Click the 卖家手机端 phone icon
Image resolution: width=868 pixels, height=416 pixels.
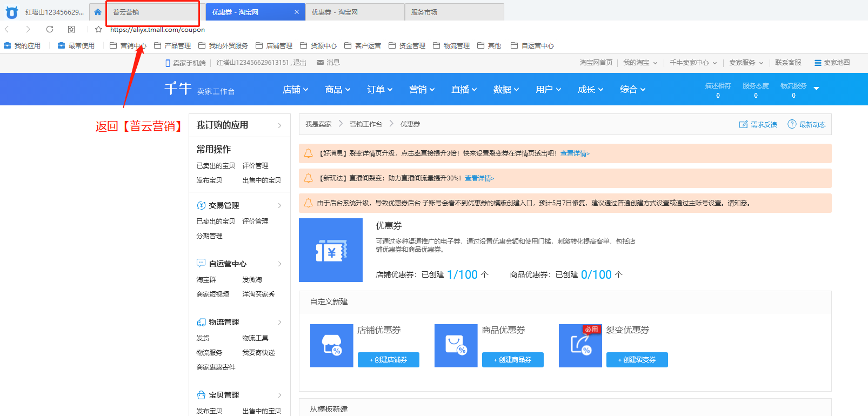(168, 63)
